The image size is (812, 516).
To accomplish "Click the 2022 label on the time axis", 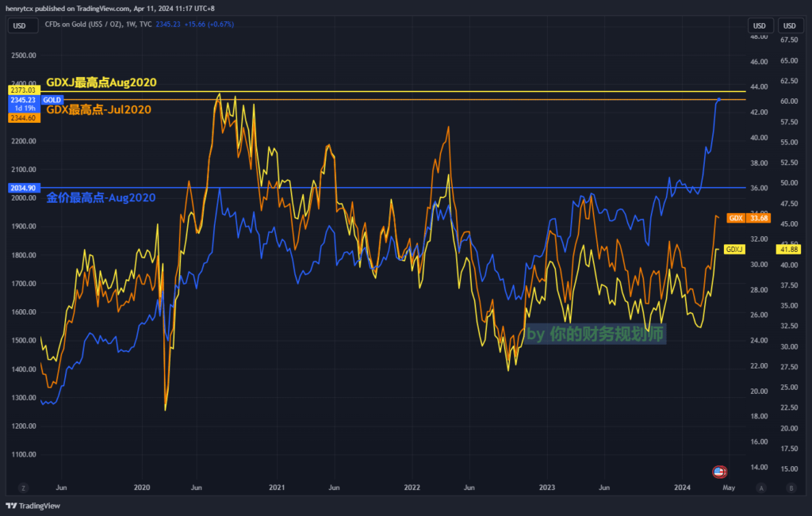I will (412, 487).
